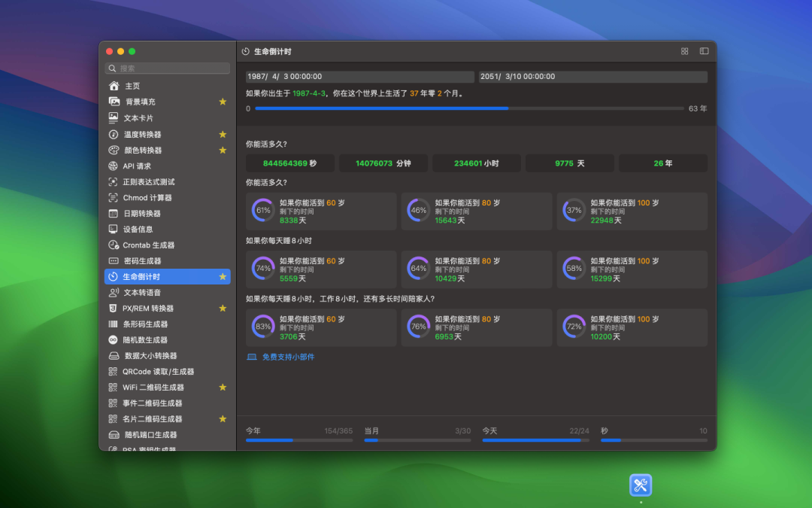Screen dimensions: 812x508
Task: Click the 密码生成器 icon
Action: (x=114, y=260)
